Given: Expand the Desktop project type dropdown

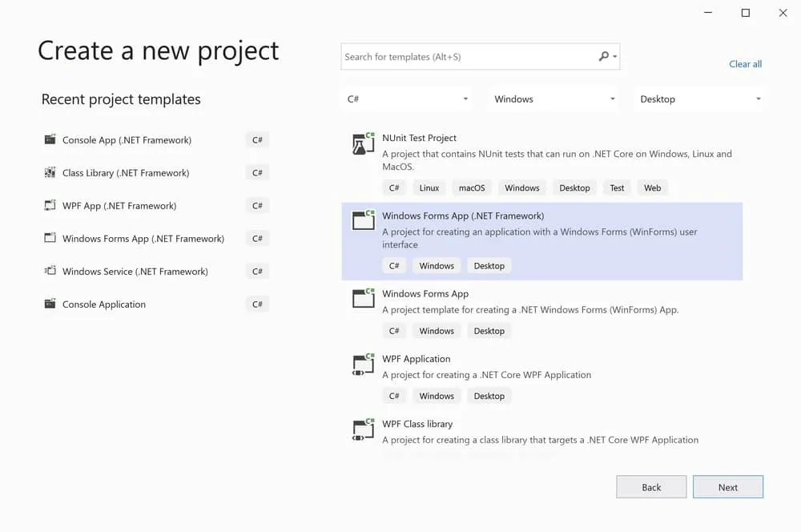Looking at the screenshot, I should click(700, 99).
